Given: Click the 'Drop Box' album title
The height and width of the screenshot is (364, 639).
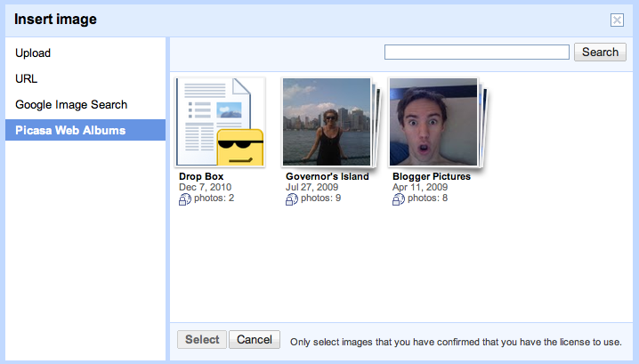Looking at the screenshot, I should [x=201, y=176].
